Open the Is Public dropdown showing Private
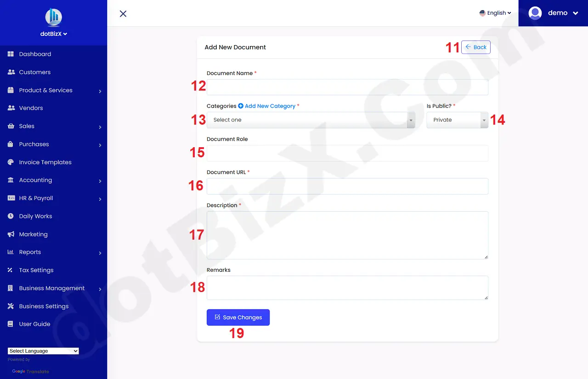588x379 pixels. (x=457, y=120)
